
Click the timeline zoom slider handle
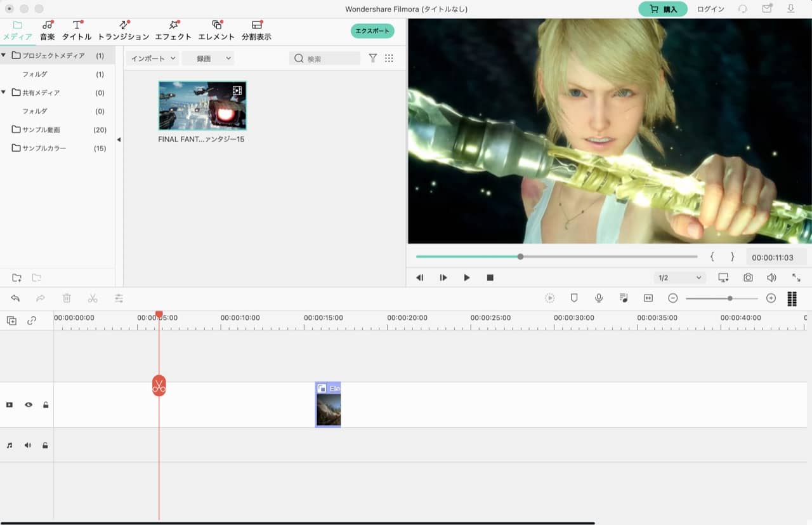pos(730,298)
